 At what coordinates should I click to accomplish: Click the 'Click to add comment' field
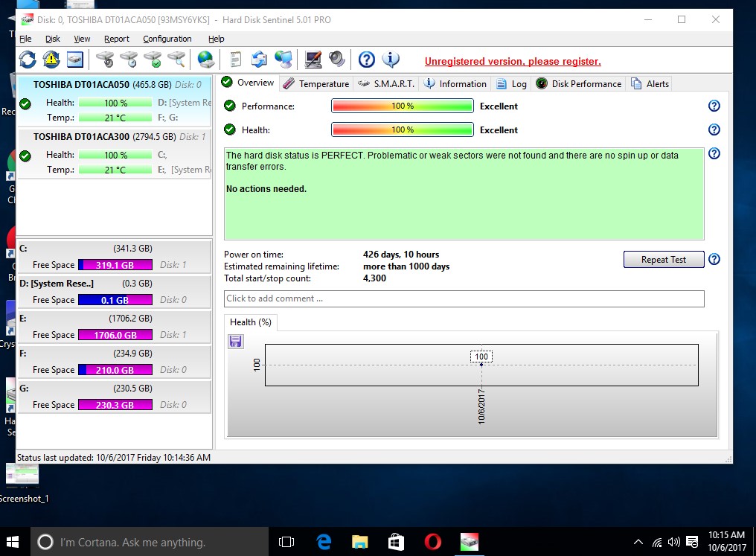point(464,298)
